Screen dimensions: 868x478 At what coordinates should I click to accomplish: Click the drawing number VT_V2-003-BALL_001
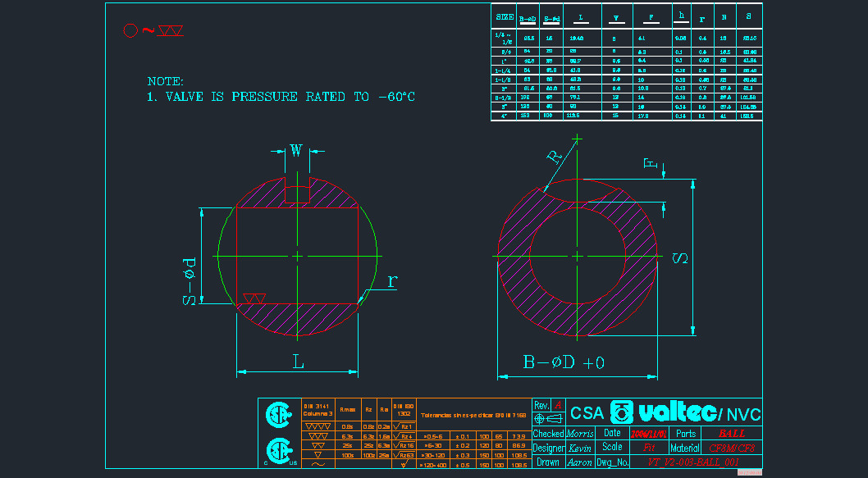coord(693,462)
